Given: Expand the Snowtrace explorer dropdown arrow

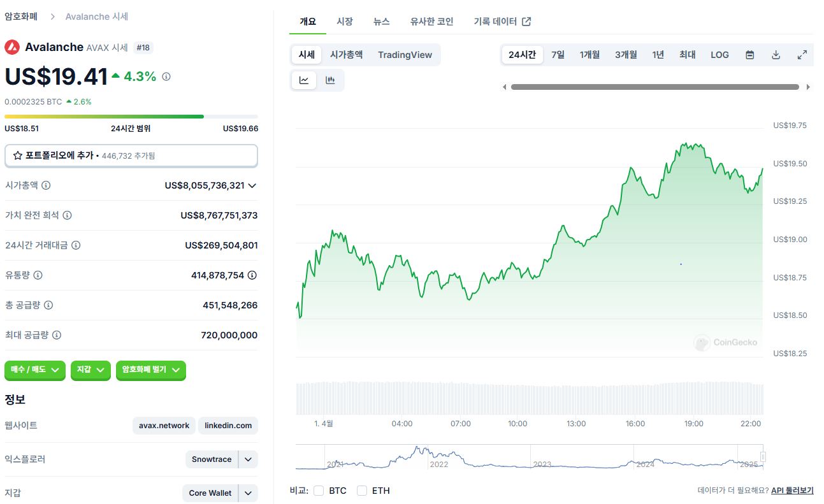Looking at the screenshot, I should 249,459.
